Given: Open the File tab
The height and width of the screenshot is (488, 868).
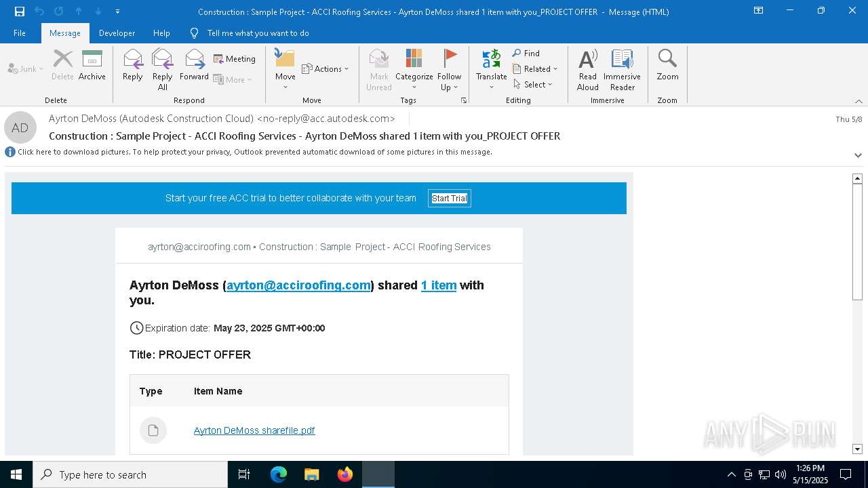Looking at the screenshot, I should pos(20,33).
